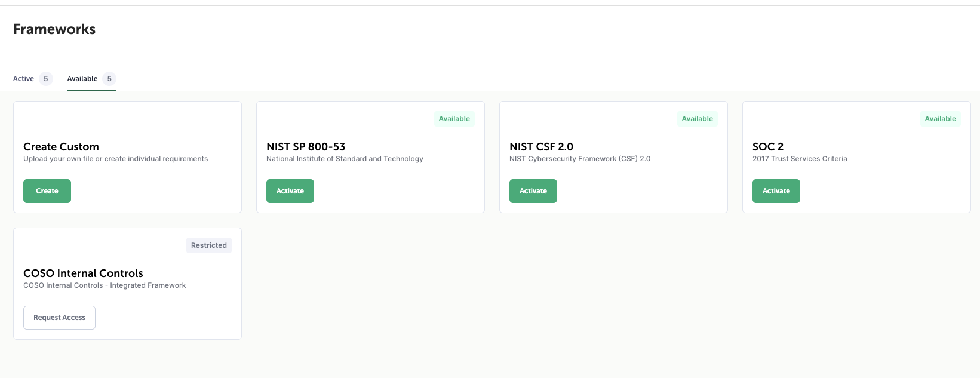The image size is (980, 378).
Task: Click the count badge beside Available tab
Action: point(109,79)
